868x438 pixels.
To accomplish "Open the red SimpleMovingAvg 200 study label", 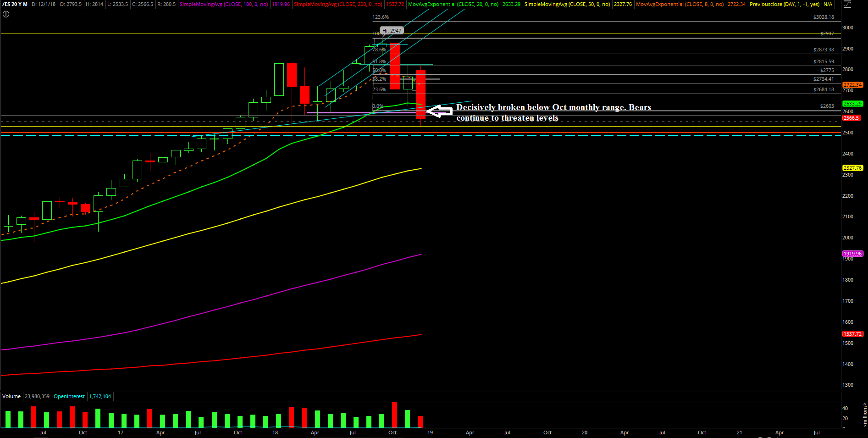I will coord(338,4).
